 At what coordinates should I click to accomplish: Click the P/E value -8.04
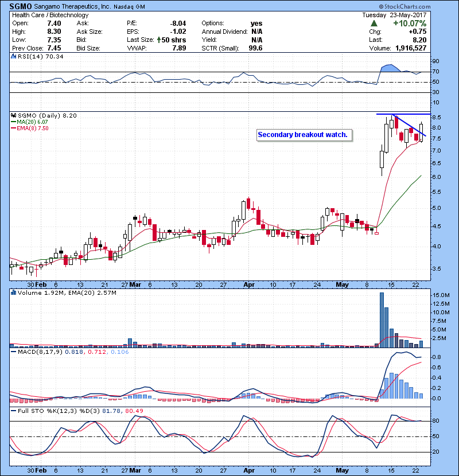(178, 24)
